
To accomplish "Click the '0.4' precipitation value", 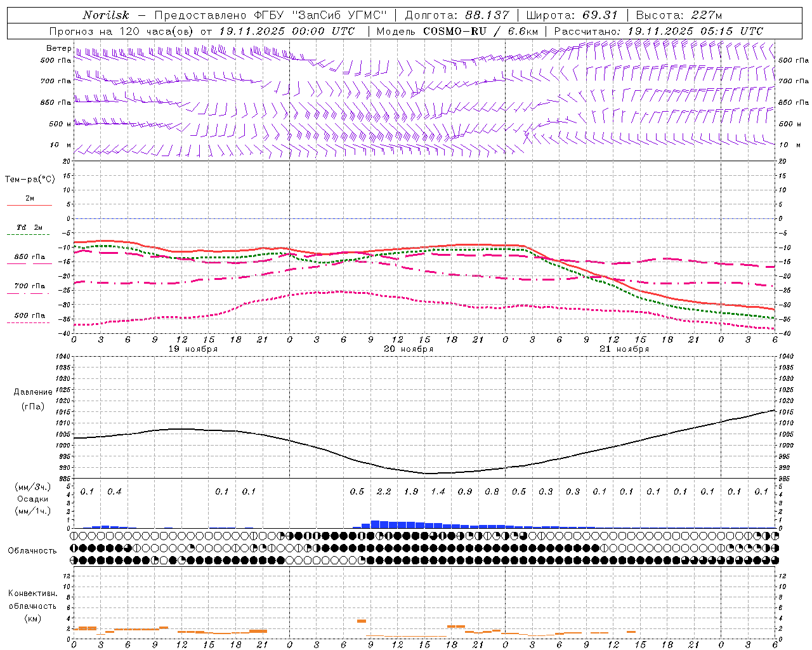I will 114,491.
